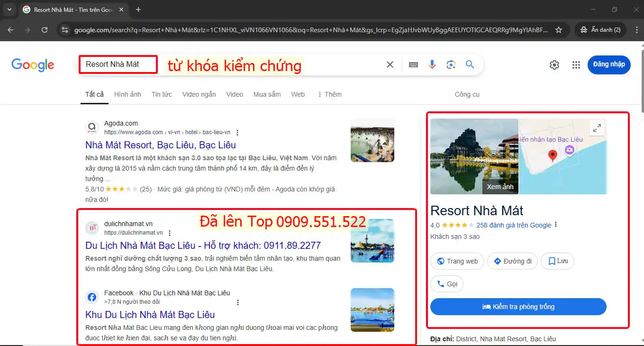
Task: Click the dulichnhamat.vn site favicon
Action: click(x=92, y=228)
